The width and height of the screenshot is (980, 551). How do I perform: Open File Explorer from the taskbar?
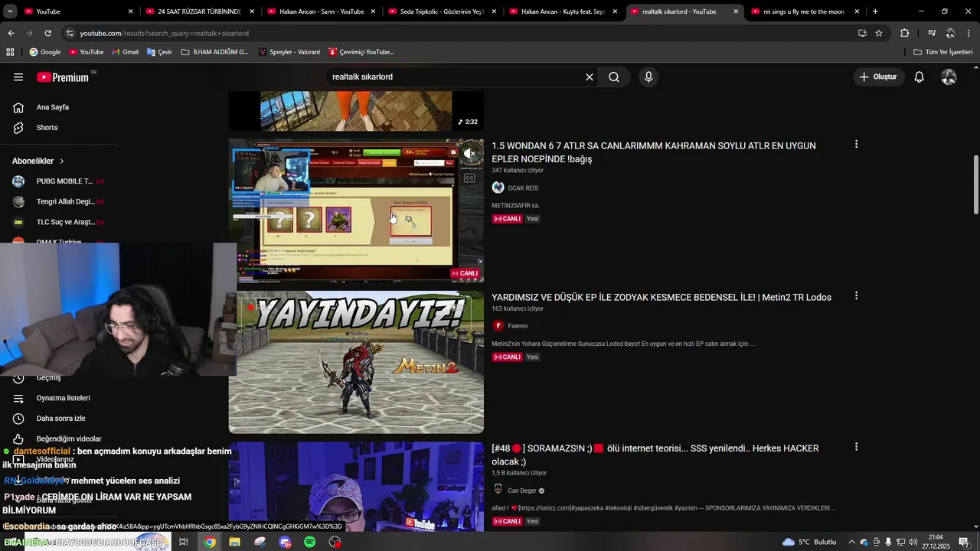[x=234, y=542]
